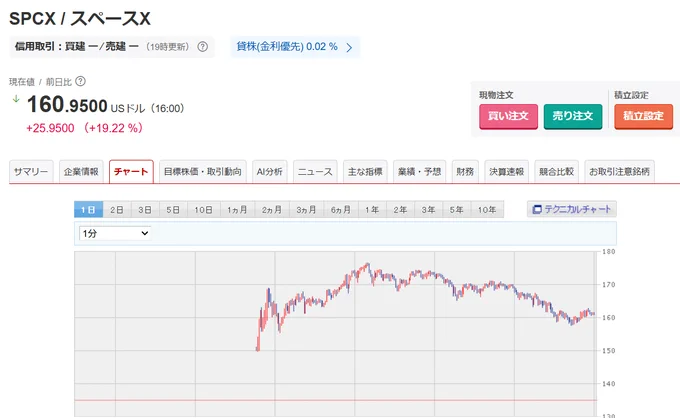680x418 pixels.
Task: Open the サマリー tab
Action: (31, 172)
